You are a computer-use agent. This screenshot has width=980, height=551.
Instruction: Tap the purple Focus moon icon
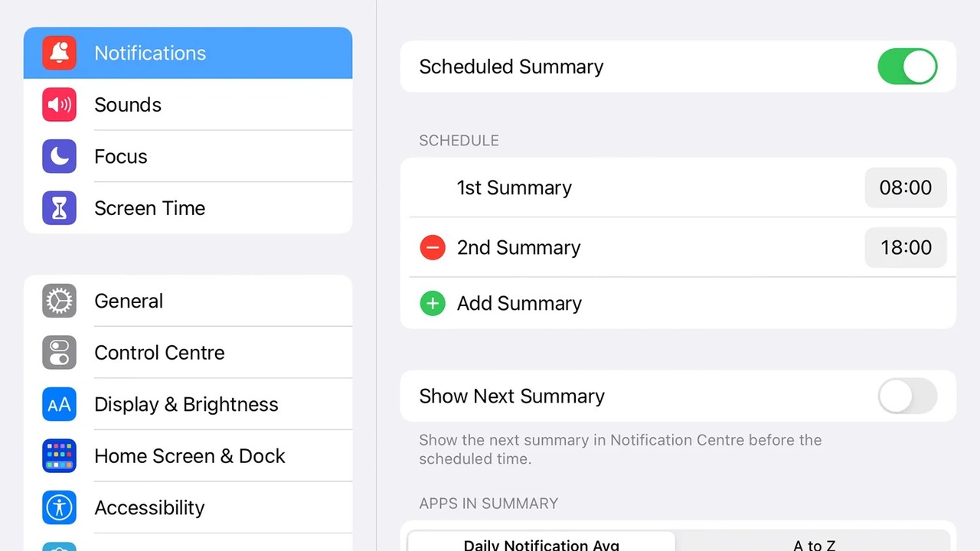click(59, 156)
